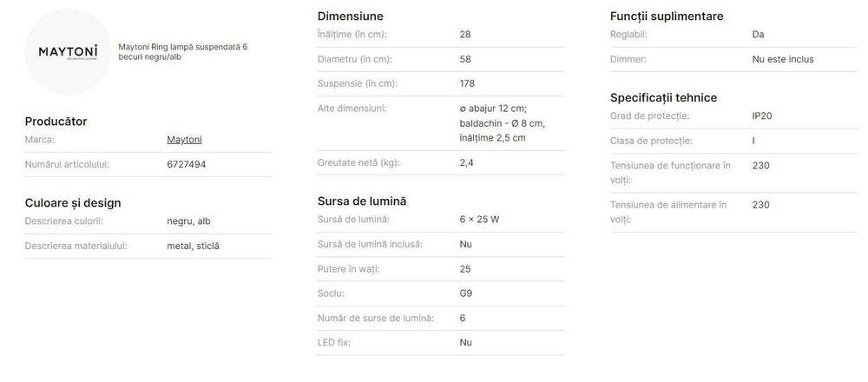Click the Sursa de lumină heading
This screenshot has width=868, height=382.
[x=362, y=201]
